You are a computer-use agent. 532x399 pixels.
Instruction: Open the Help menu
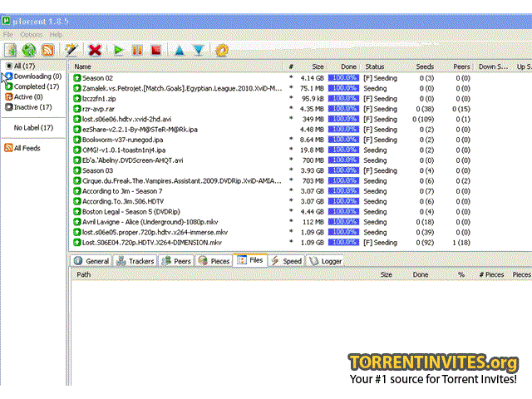click(56, 35)
